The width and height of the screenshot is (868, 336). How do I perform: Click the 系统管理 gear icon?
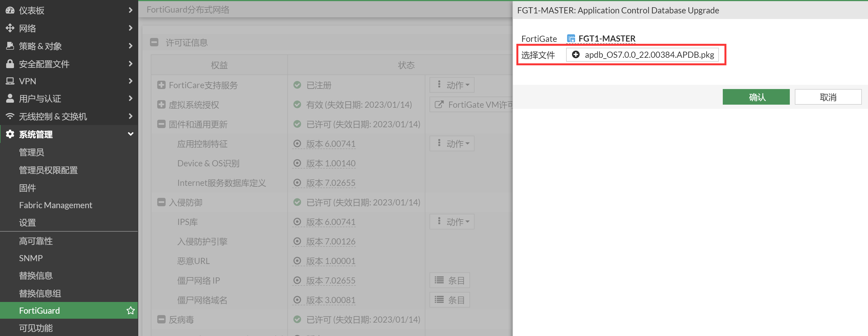10,134
